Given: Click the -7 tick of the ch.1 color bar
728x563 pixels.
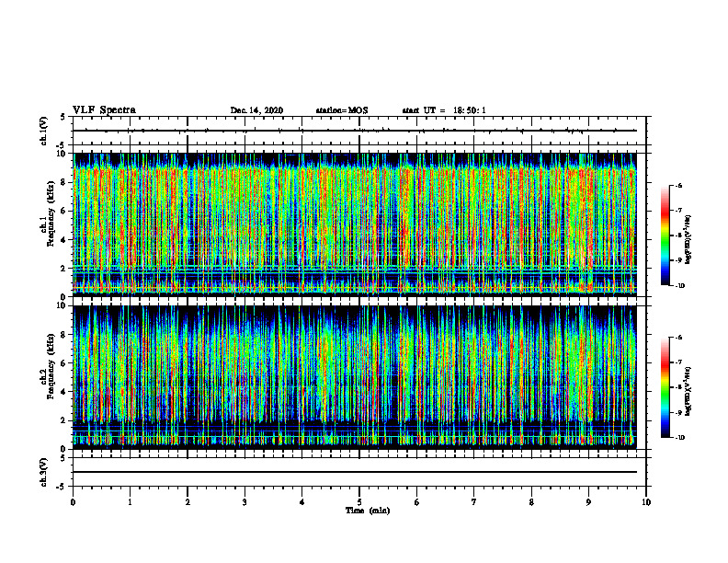Looking at the screenshot, I should 678,211.
